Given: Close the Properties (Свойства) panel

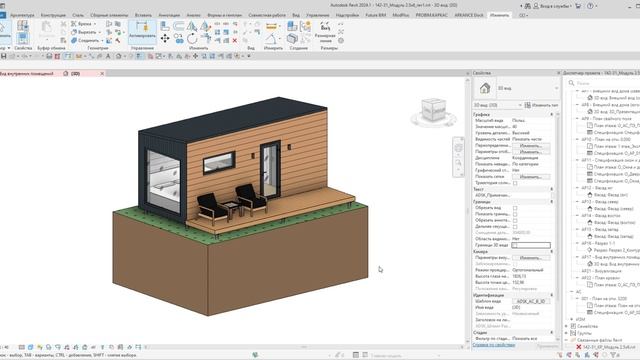Looking at the screenshot, I should click(559, 73).
